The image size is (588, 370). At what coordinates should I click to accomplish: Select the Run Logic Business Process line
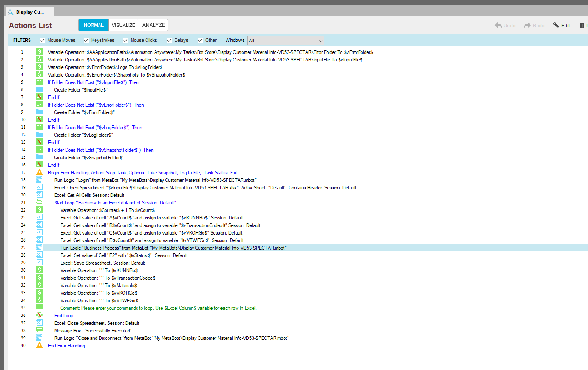pos(173,248)
